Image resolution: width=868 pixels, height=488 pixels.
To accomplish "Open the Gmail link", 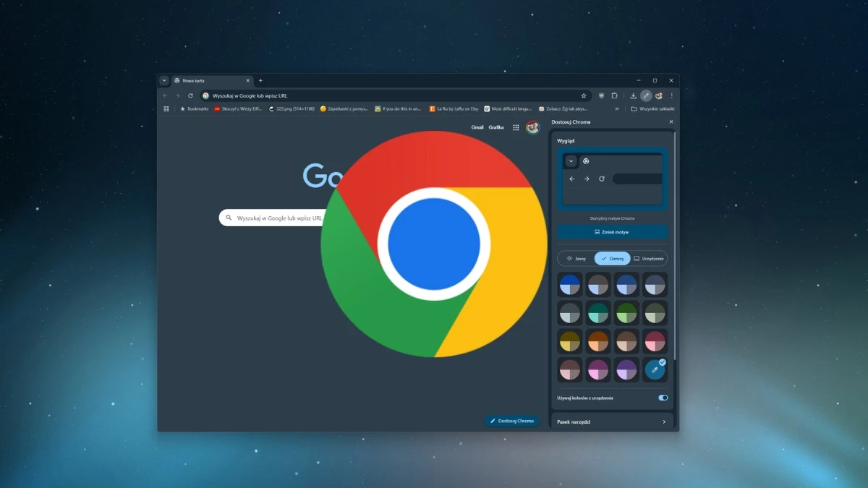I will 477,127.
